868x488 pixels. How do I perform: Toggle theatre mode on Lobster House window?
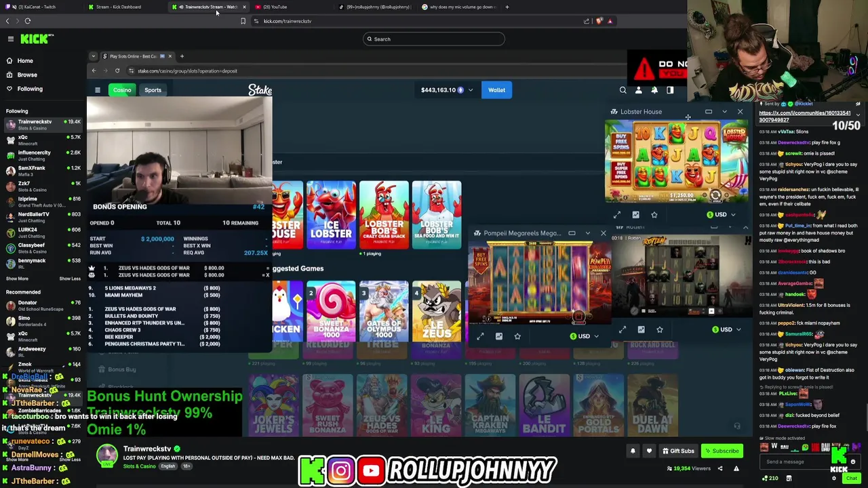click(709, 112)
